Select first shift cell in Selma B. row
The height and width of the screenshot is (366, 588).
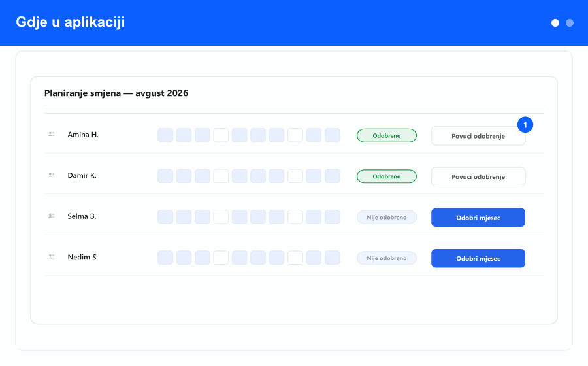[165, 217]
